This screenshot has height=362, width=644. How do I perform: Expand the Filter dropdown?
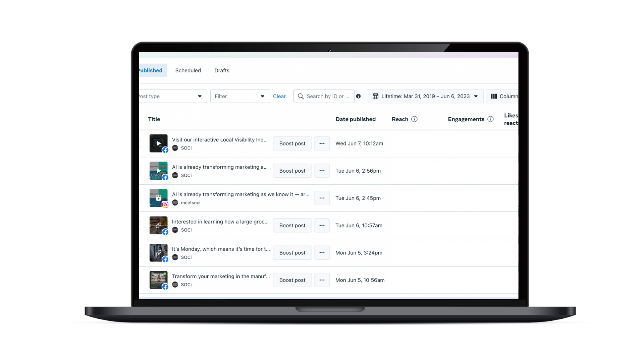click(x=239, y=96)
